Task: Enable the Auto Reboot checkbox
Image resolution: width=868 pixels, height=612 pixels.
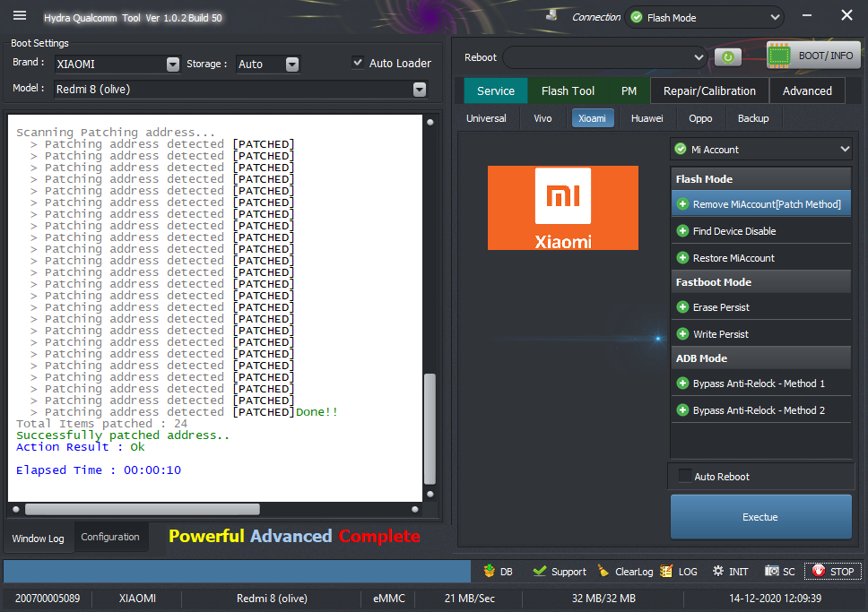Action: (x=685, y=476)
